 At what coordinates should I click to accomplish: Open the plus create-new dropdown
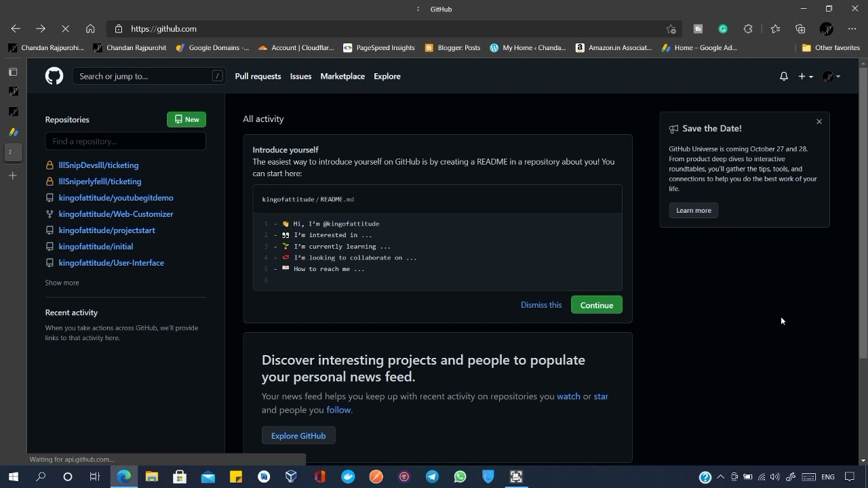[806, 77]
